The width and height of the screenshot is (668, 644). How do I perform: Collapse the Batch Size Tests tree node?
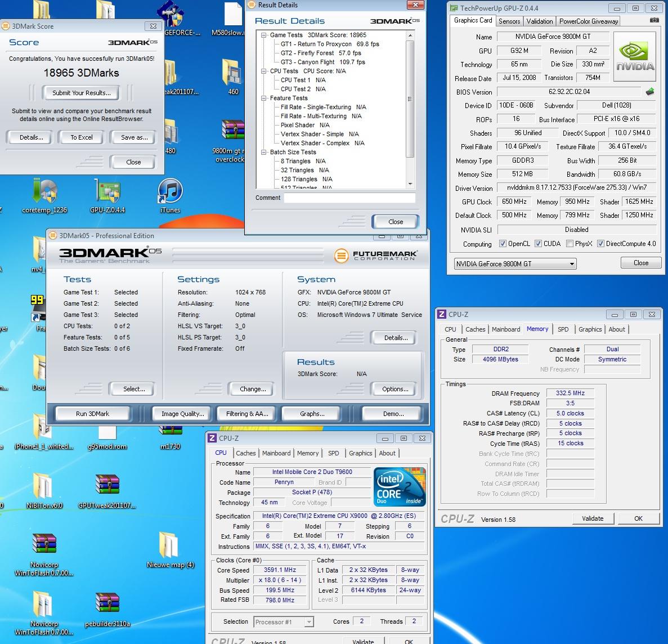(x=264, y=152)
